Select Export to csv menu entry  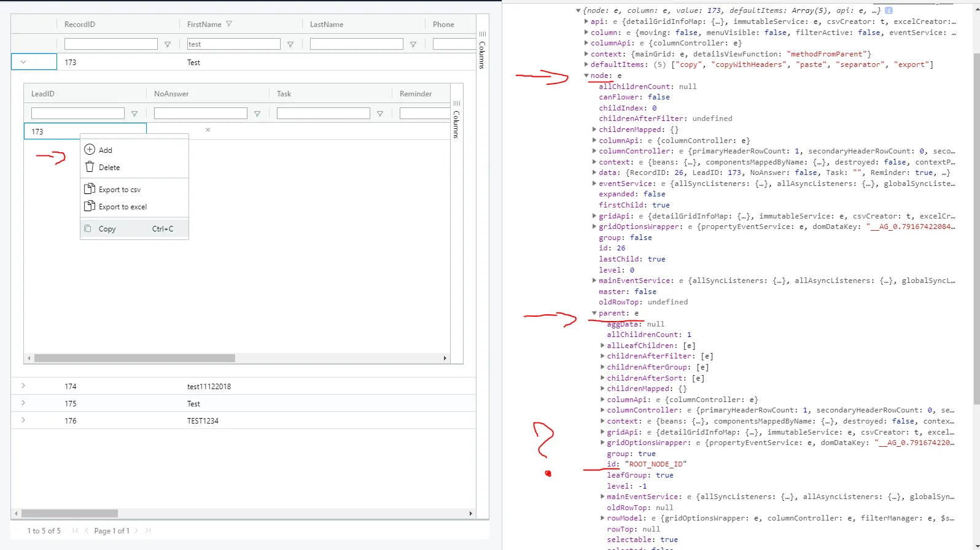[134, 189]
